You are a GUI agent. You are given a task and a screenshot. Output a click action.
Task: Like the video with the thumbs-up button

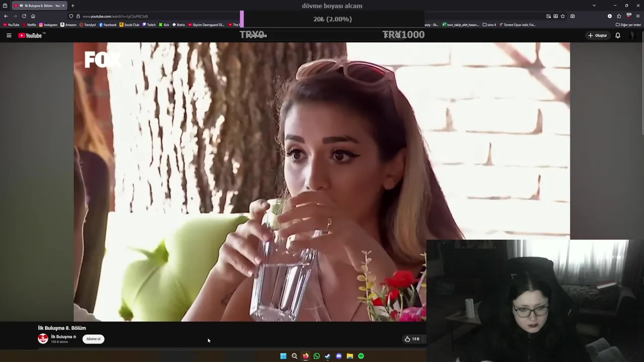pyautogui.click(x=412, y=339)
